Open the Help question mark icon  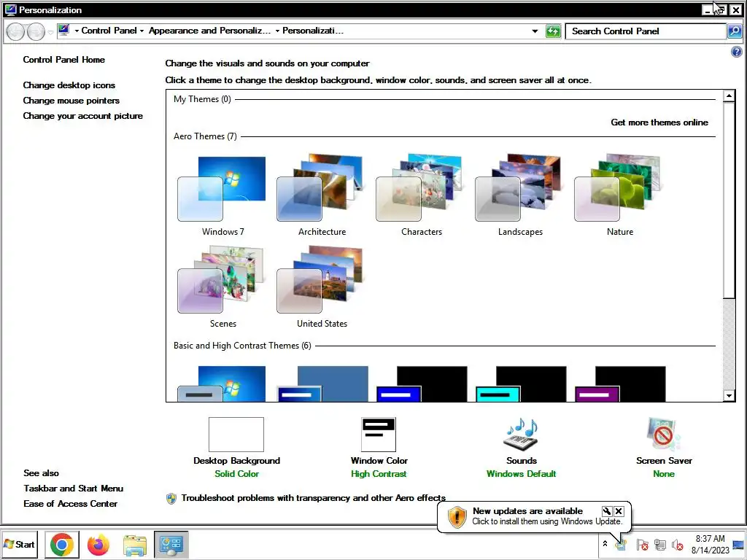(736, 52)
